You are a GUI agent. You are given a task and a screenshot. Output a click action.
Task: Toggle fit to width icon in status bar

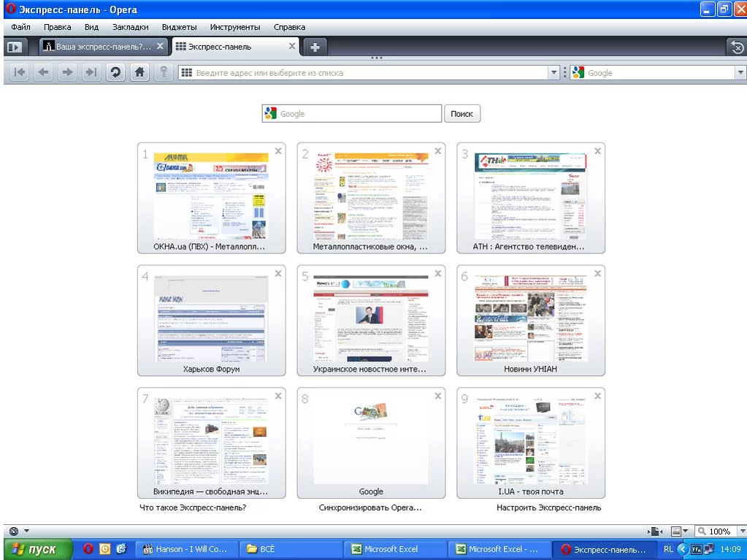656,532
